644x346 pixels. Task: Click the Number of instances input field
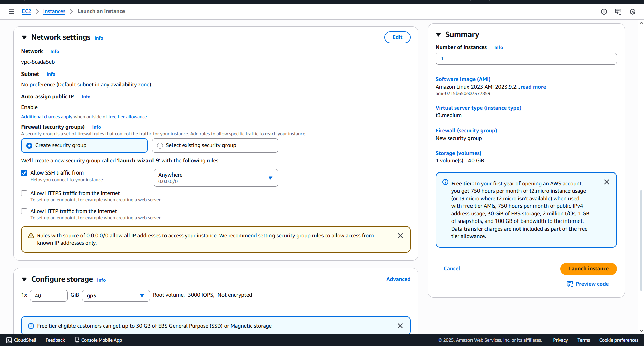526,59
